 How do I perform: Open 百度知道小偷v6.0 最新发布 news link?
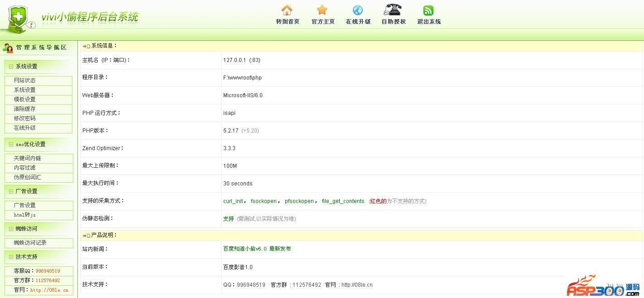(x=257, y=249)
